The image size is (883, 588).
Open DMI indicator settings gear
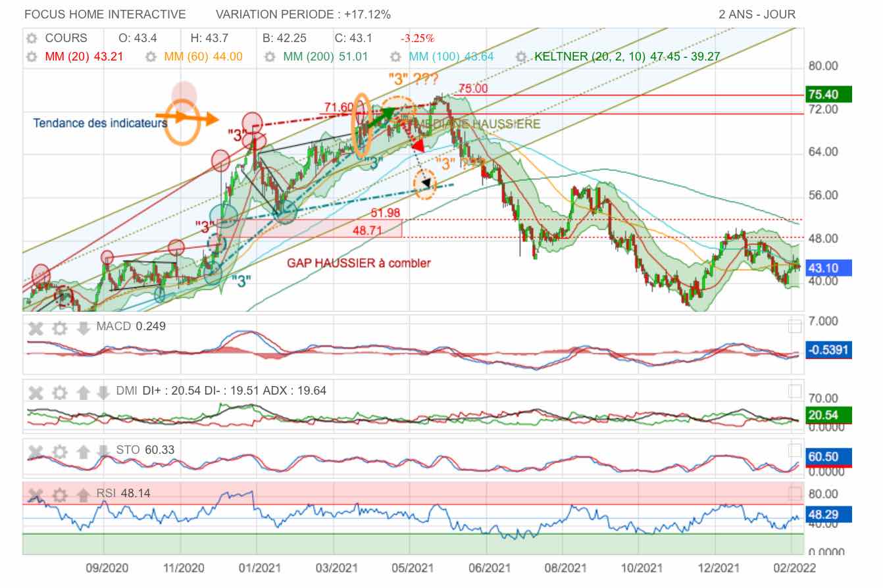(60, 393)
